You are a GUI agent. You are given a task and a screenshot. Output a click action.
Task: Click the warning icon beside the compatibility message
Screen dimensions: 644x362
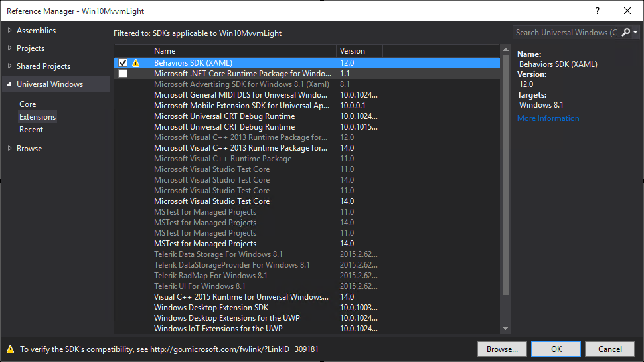[x=10, y=349]
